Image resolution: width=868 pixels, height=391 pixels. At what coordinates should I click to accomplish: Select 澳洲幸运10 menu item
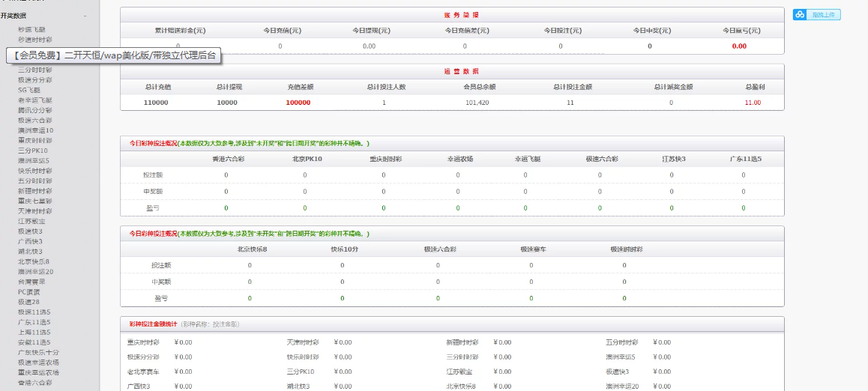coord(35,130)
